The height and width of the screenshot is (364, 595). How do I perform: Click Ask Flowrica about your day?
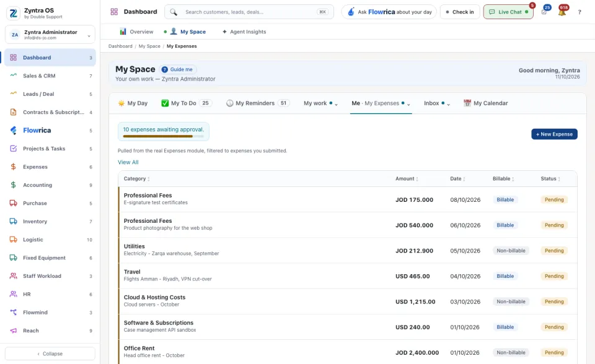pos(389,12)
